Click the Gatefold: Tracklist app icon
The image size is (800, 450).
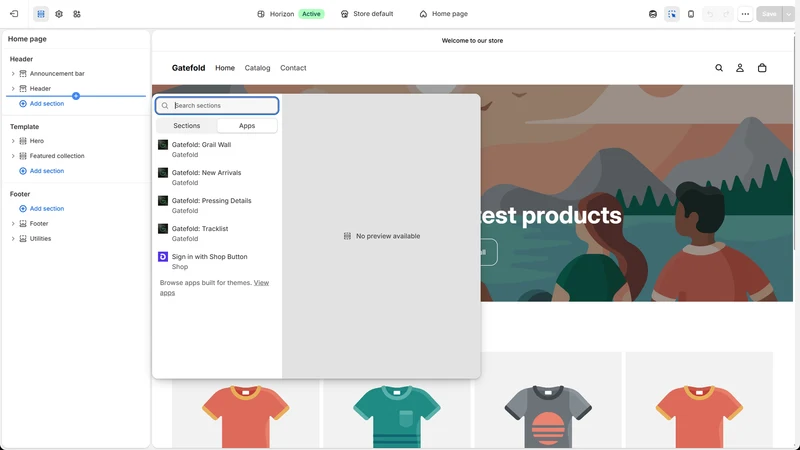[163, 229]
